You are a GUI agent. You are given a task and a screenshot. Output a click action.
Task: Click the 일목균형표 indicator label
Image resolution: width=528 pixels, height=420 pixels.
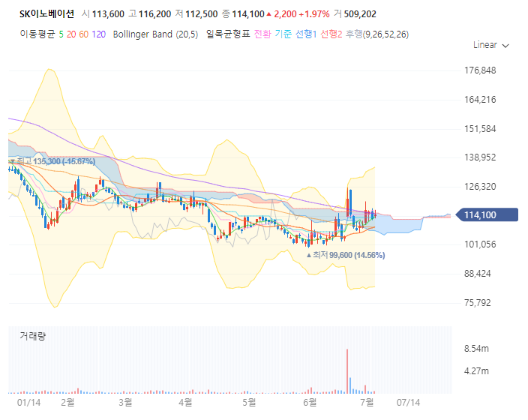click(228, 34)
